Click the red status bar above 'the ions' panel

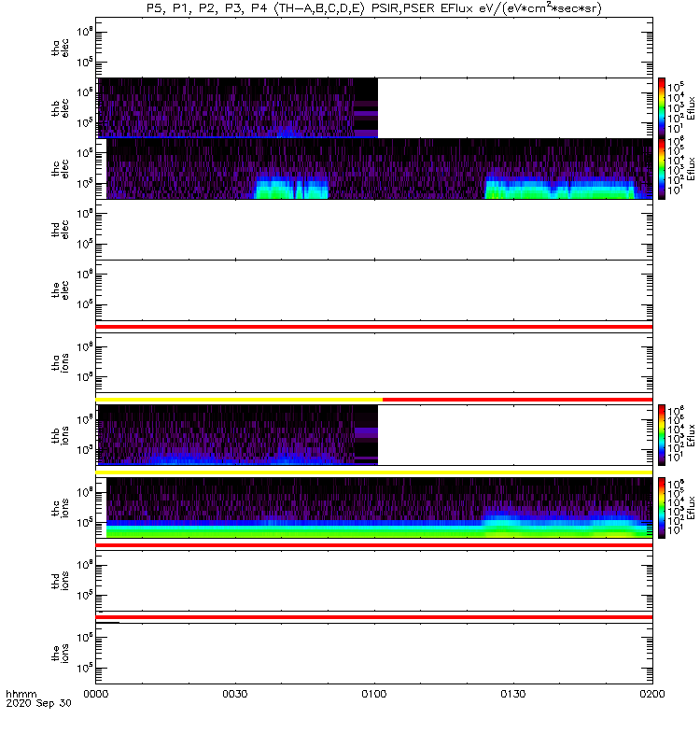pos(374,617)
